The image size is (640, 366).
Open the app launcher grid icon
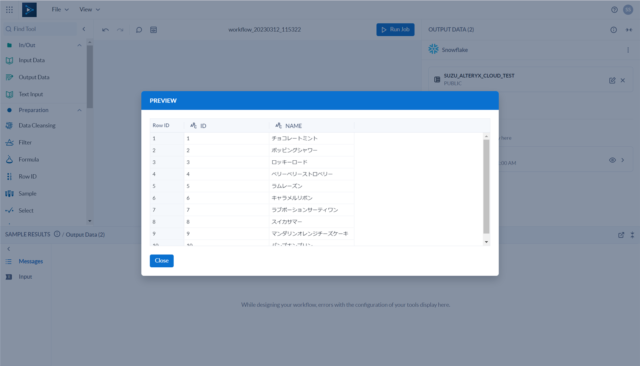(9, 10)
